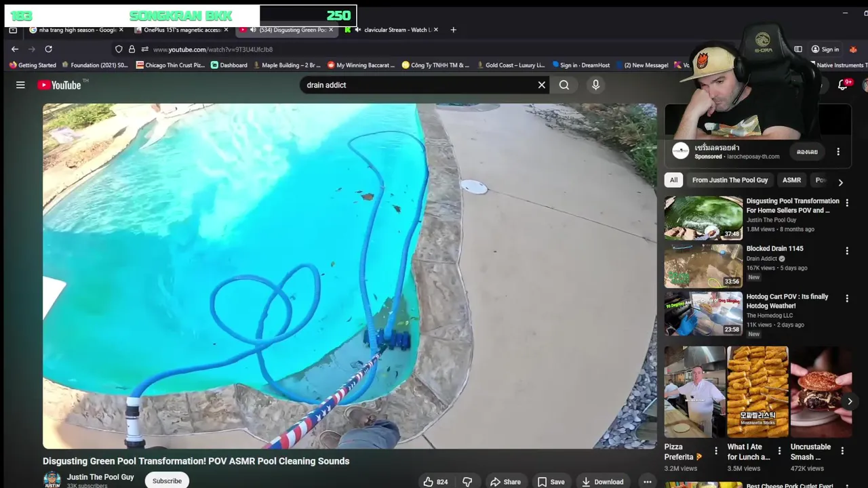Mute the playing YouTube tab speaker icon
Viewport: 868px width, 488px height.
point(253,30)
